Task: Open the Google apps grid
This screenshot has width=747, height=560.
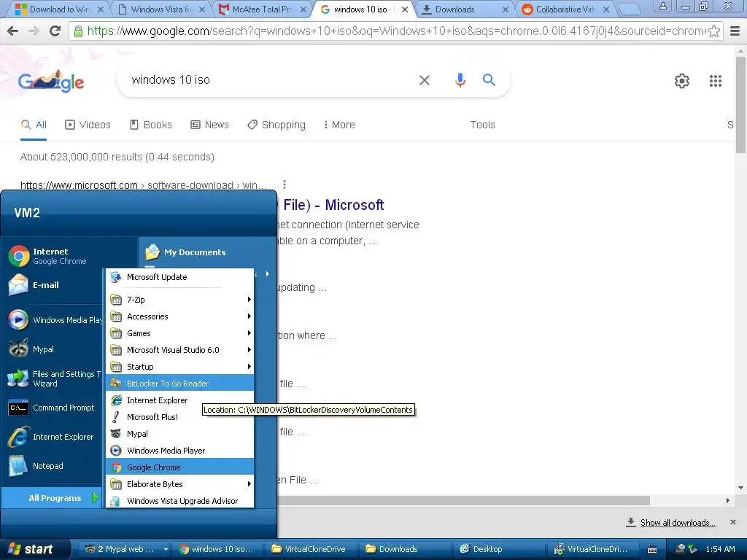Action: pyautogui.click(x=715, y=81)
